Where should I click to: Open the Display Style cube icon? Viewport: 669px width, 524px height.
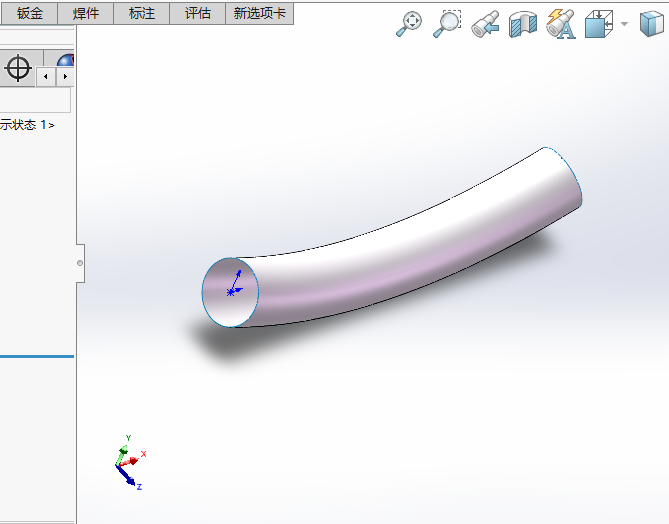[652, 24]
